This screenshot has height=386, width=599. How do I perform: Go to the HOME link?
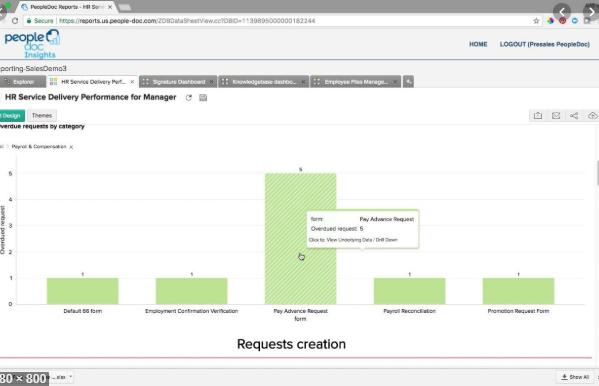click(x=478, y=44)
